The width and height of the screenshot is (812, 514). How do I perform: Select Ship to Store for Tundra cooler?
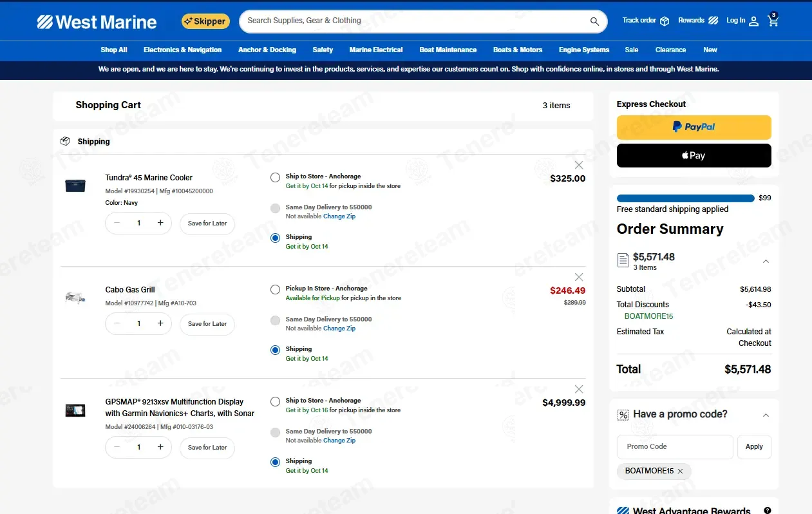(276, 178)
